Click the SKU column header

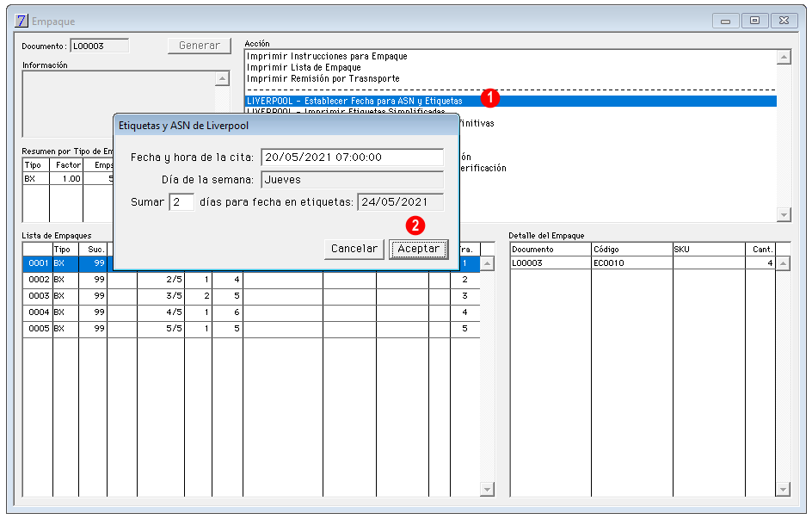coord(710,249)
